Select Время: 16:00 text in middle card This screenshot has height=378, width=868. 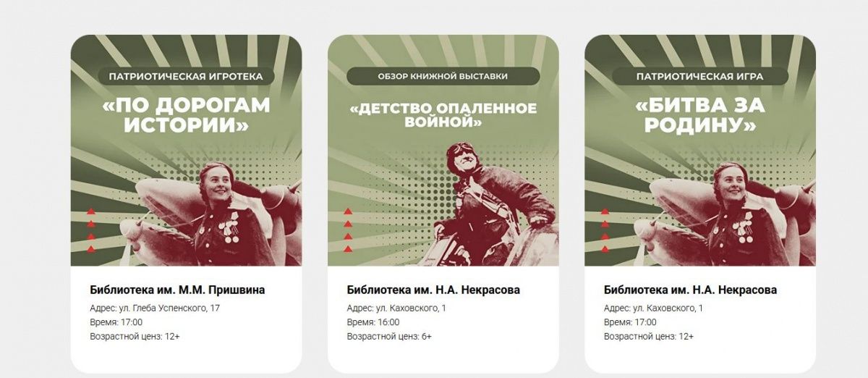coord(373,322)
